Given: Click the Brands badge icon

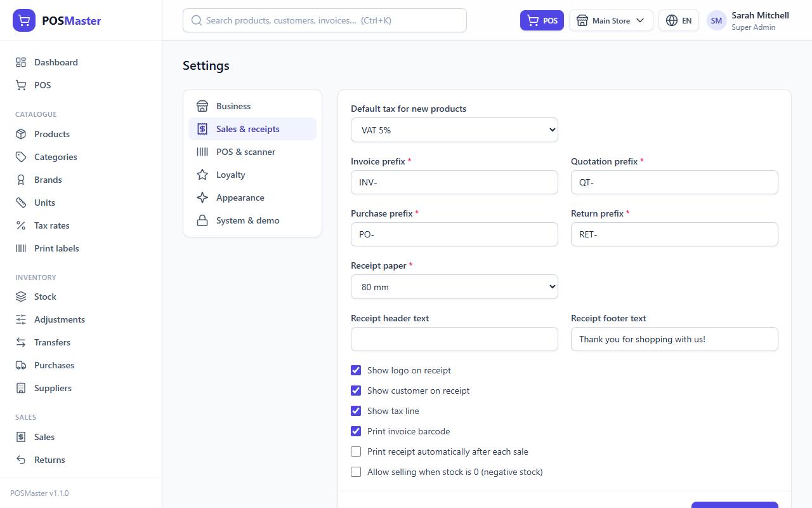Looking at the screenshot, I should coord(21,180).
